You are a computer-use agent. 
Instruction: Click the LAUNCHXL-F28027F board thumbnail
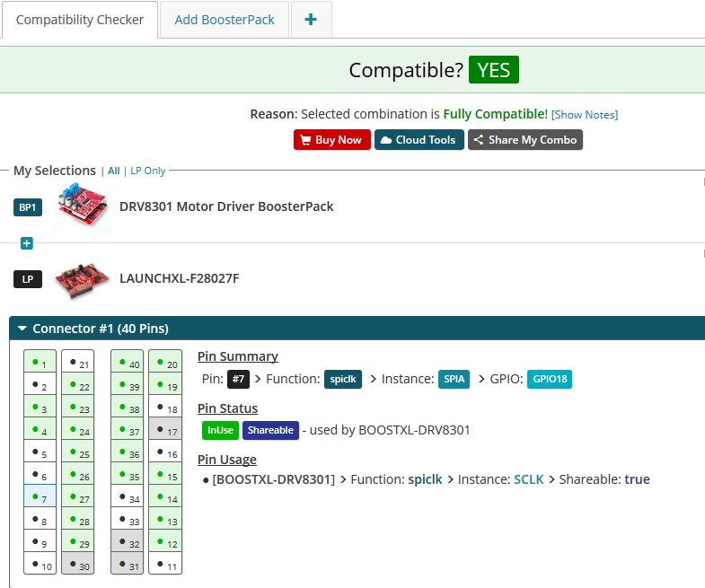83,279
